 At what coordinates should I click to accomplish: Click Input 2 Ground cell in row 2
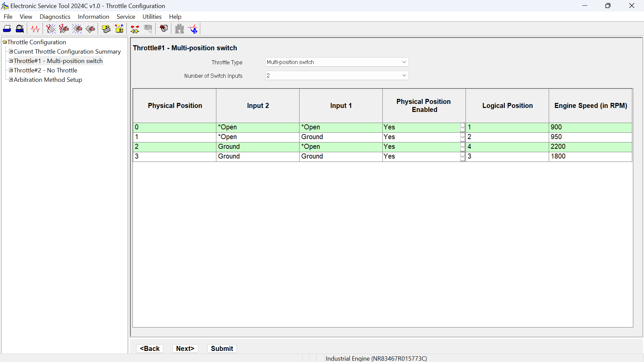(x=258, y=147)
